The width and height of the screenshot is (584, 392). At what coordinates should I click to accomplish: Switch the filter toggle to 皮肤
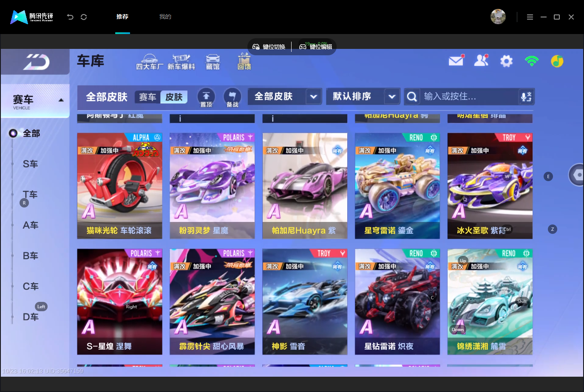(x=174, y=97)
